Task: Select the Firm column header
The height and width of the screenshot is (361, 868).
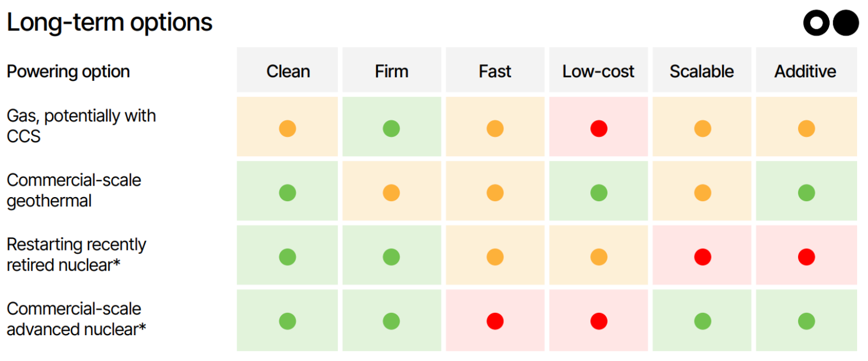Action: click(392, 70)
